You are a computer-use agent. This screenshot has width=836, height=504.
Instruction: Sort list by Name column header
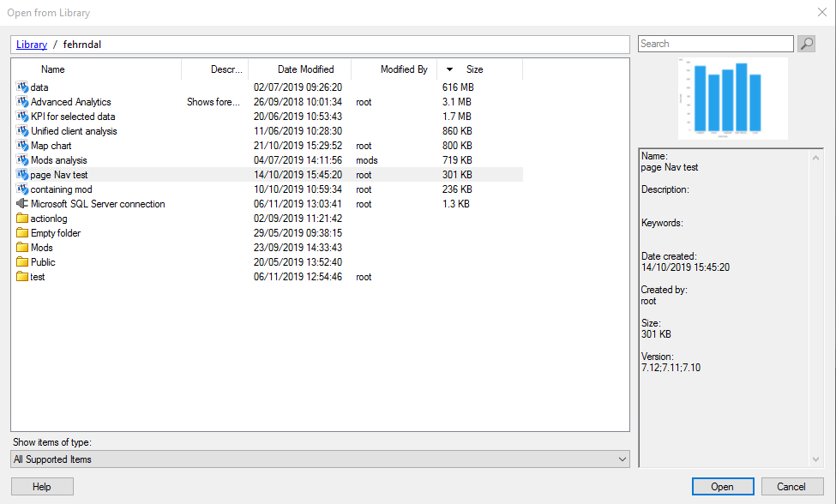(x=53, y=69)
